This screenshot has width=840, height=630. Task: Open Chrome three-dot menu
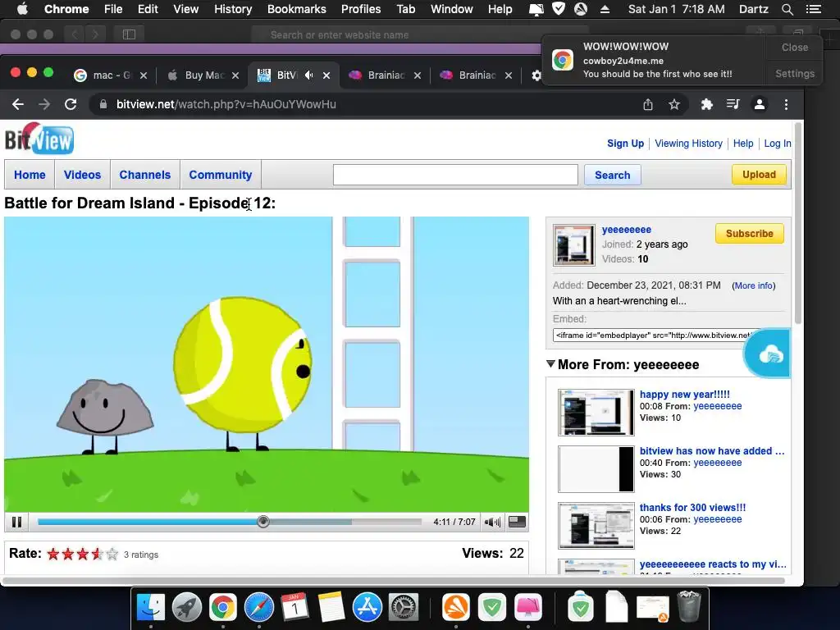786,104
